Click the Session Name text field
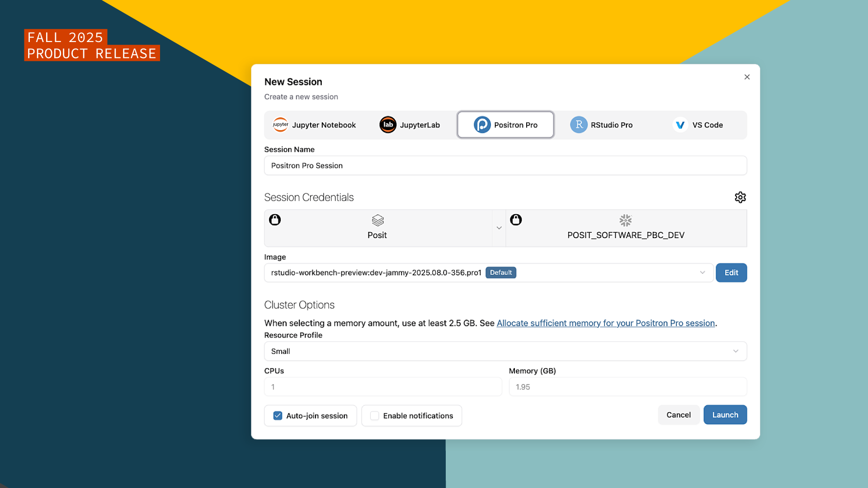This screenshot has height=488, width=868. pyautogui.click(x=505, y=165)
